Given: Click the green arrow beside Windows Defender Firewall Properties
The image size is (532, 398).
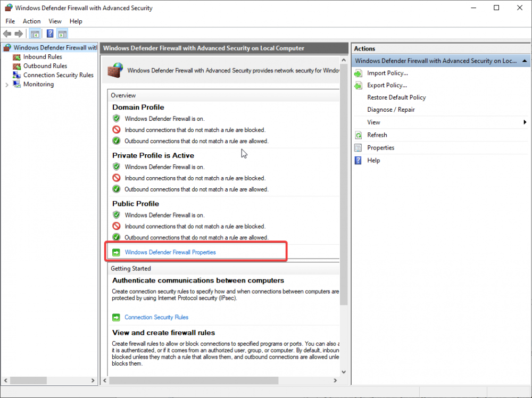Looking at the screenshot, I should 116,252.
